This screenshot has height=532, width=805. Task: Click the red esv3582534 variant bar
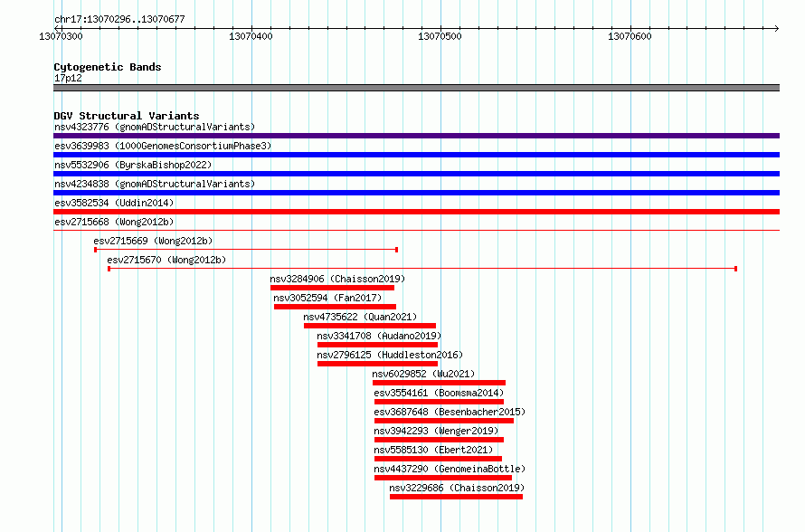click(x=416, y=212)
